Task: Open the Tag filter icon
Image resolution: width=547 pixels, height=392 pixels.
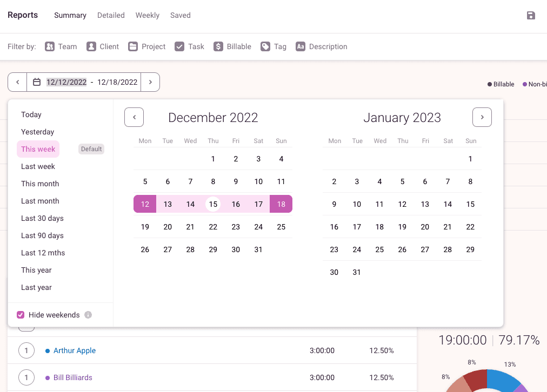Action: [265, 47]
